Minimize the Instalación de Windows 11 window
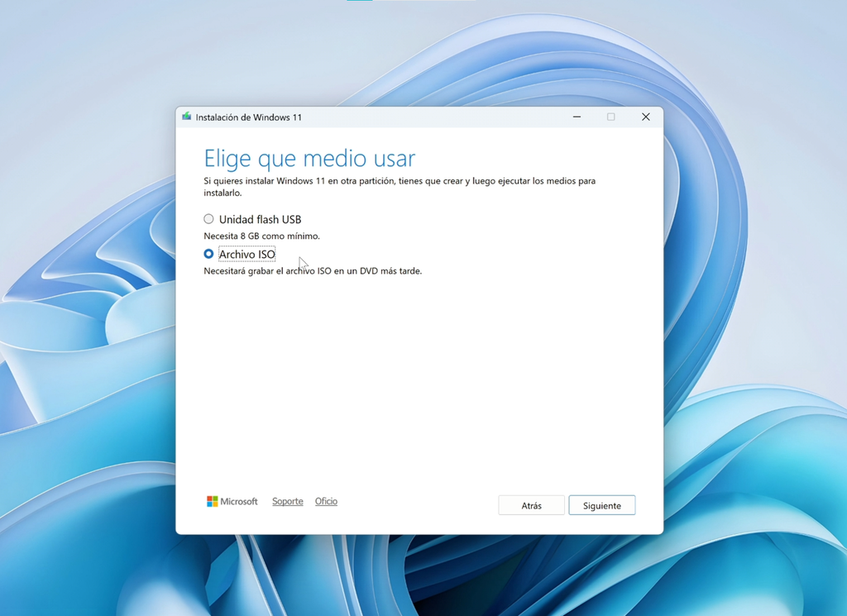Image resolution: width=847 pixels, height=616 pixels. tap(577, 117)
